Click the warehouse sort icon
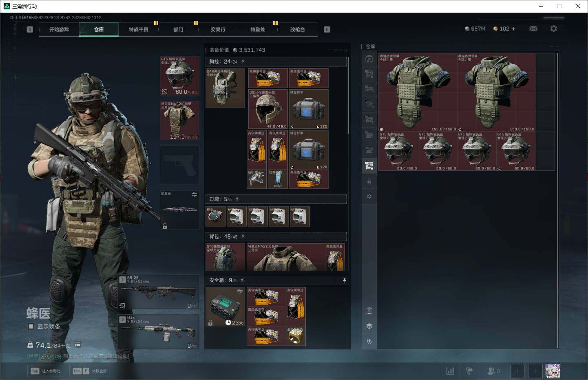Screen dimensions: 588x380 point(369,341)
